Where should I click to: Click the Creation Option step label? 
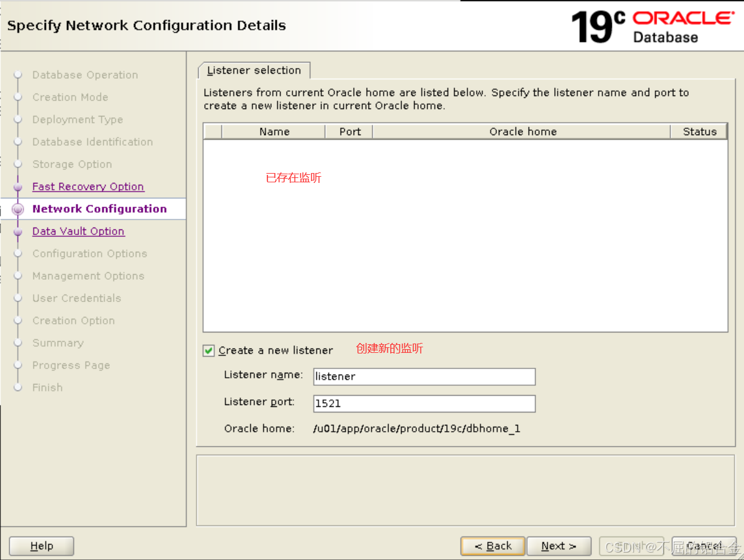pos(74,321)
